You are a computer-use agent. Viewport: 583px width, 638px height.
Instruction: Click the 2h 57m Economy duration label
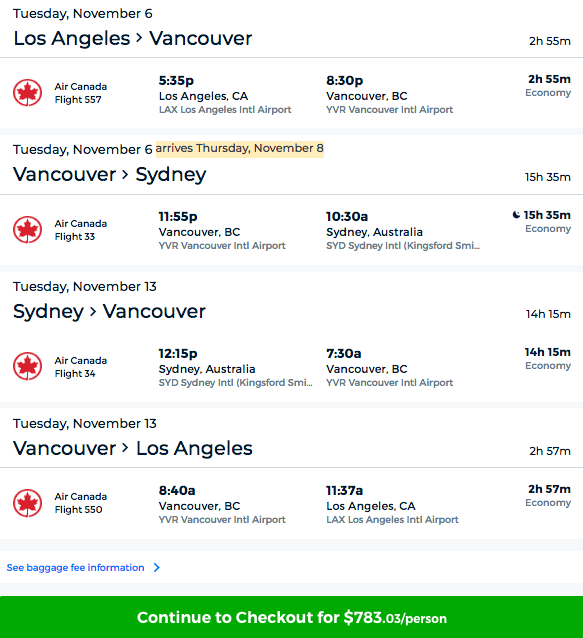[x=549, y=495]
